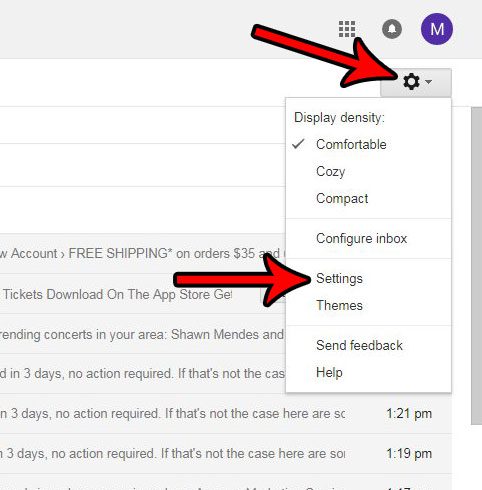This screenshot has width=482, height=490.
Task: Click the vertical scrollbar on the right
Action: click(x=477, y=266)
